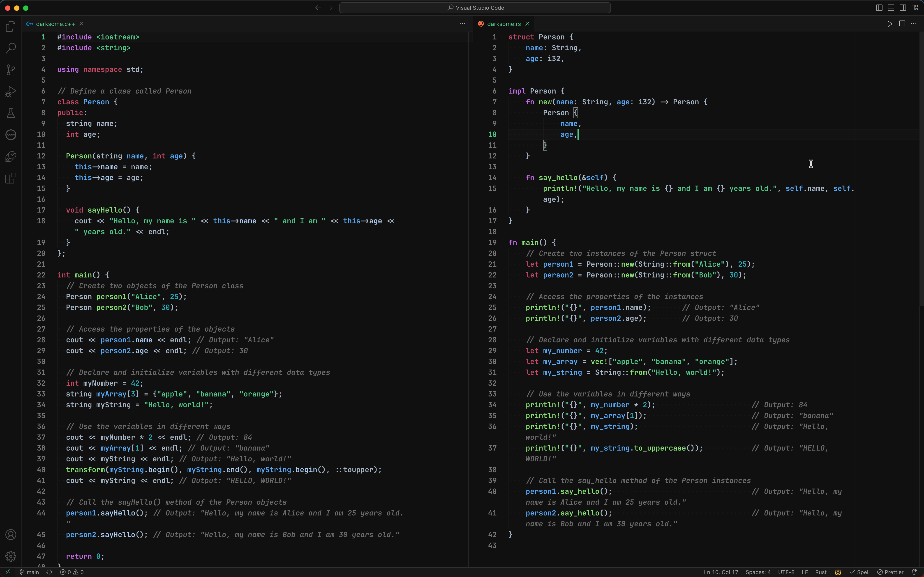Switch to the darksome.c++ tab
Viewport: 924px width, 577px height.
[x=55, y=24]
